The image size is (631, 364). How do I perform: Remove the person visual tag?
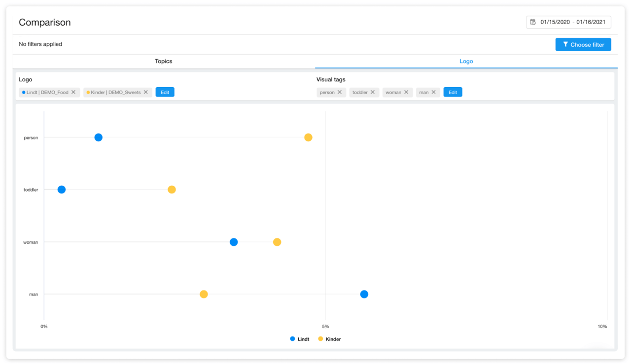coord(340,92)
